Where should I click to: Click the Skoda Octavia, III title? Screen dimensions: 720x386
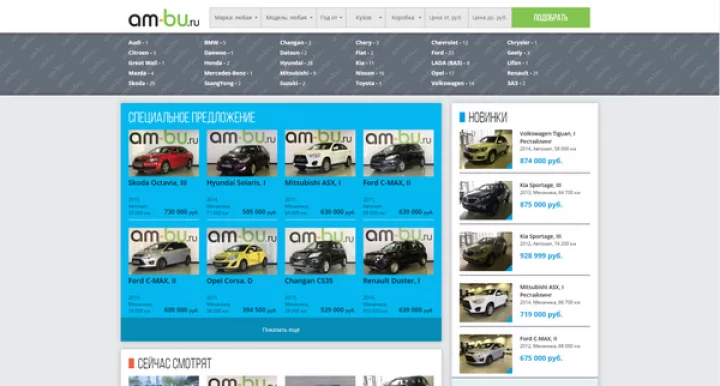[x=158, y=183]
